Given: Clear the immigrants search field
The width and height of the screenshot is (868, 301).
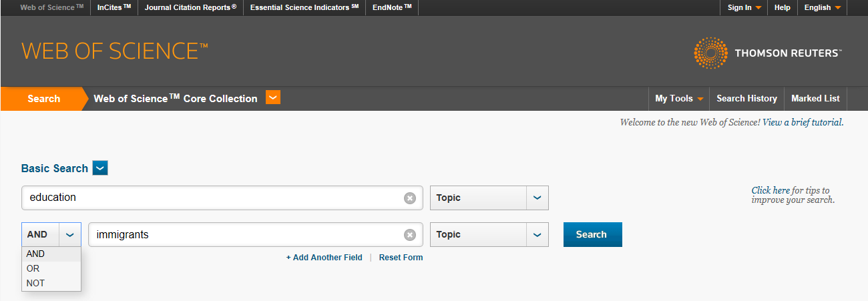Looking at the screenshot, I should 410,234.
